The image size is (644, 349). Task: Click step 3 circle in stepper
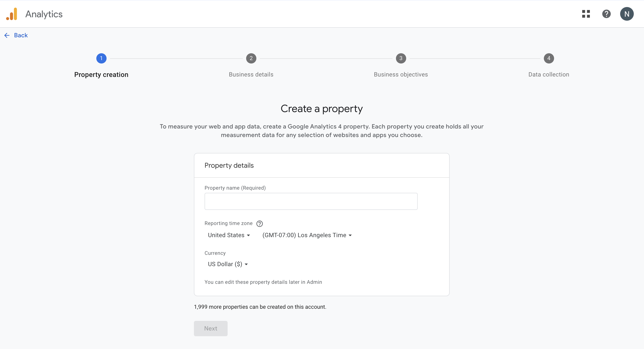tap(401, 59)
